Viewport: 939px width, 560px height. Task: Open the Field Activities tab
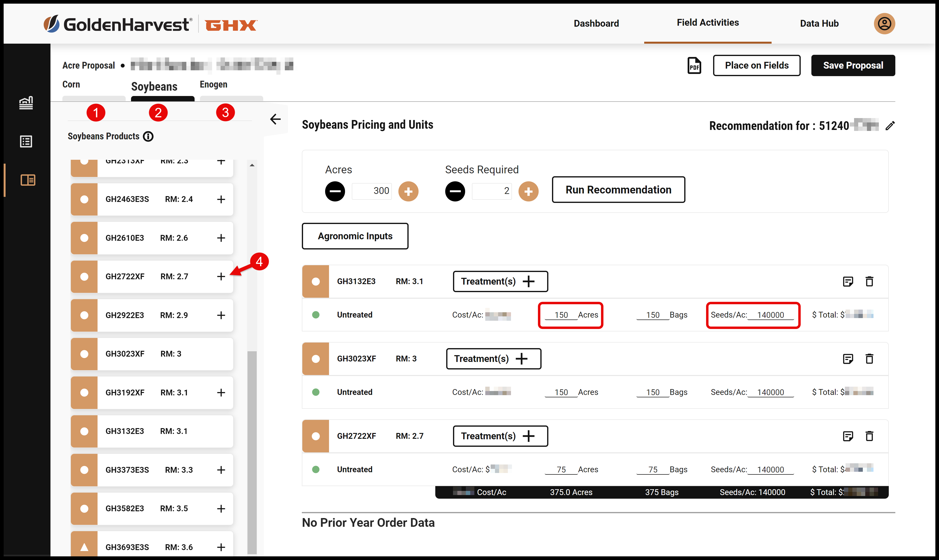point(708,23)
